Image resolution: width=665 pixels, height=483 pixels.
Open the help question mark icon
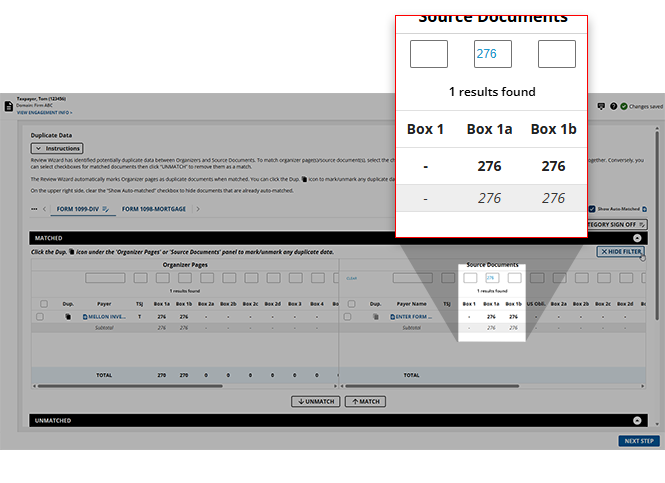pyautogui.click(x=613, y=106)
